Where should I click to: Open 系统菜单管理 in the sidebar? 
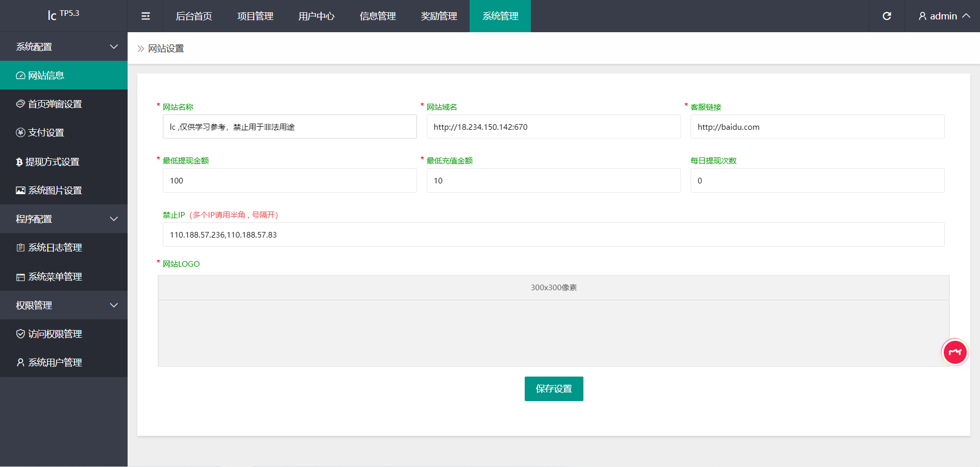tap(55, 277)
